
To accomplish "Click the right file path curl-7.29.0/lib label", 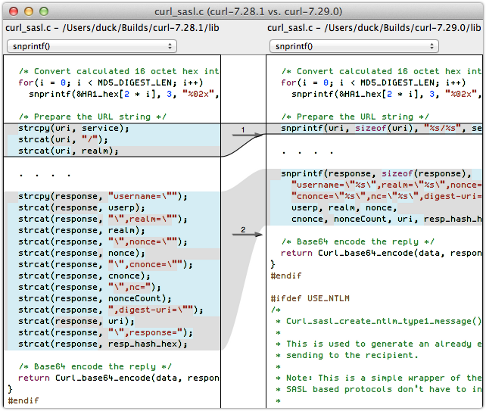I will 374,28.
